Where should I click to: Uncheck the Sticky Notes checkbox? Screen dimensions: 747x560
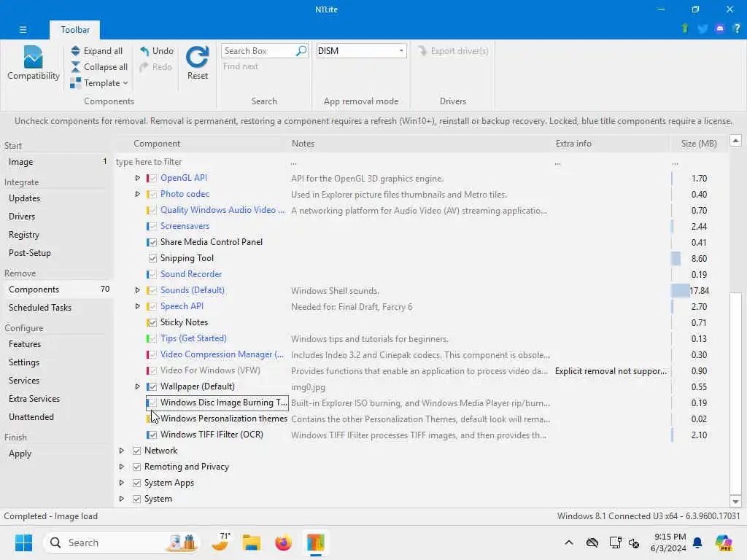tap(152, 322)
